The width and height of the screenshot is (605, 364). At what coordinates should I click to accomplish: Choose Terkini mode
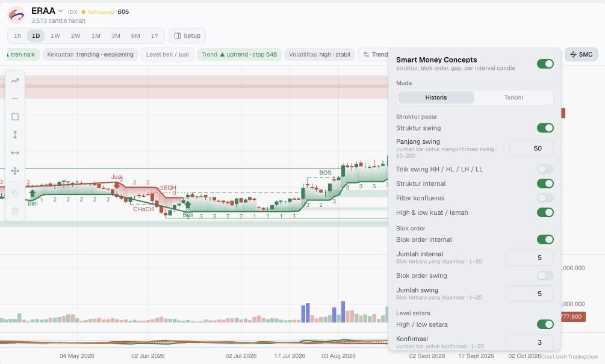(513, 97)
